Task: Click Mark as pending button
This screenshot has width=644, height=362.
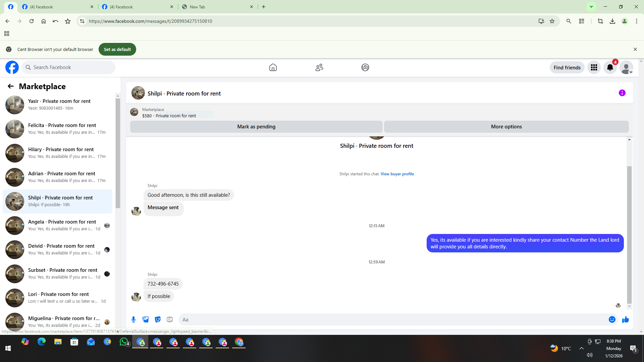Action: click(256, 127)
